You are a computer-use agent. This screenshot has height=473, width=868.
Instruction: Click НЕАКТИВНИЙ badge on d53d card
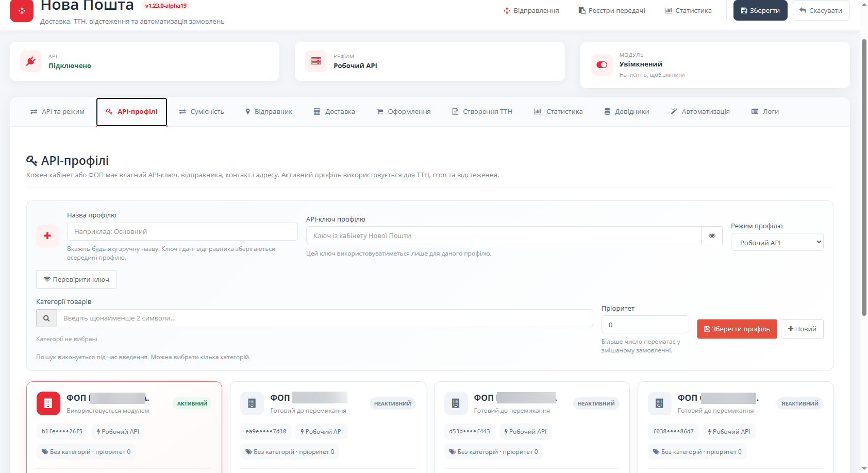point(596,404)
